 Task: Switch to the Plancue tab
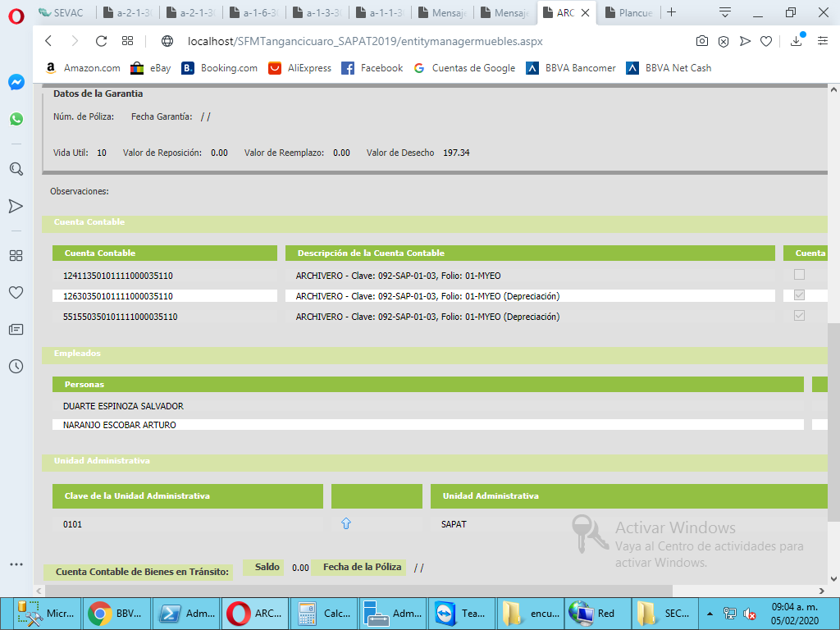pos(630,13)
